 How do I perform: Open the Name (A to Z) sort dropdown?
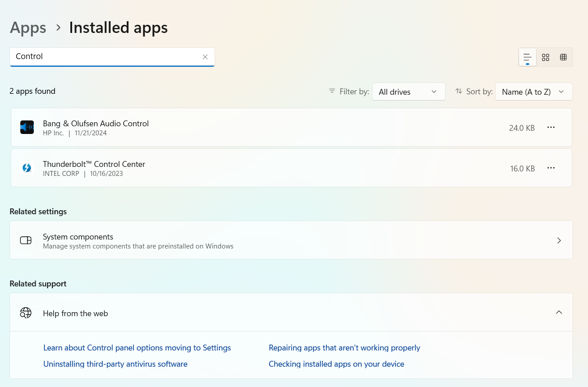(x=534, y=92)
